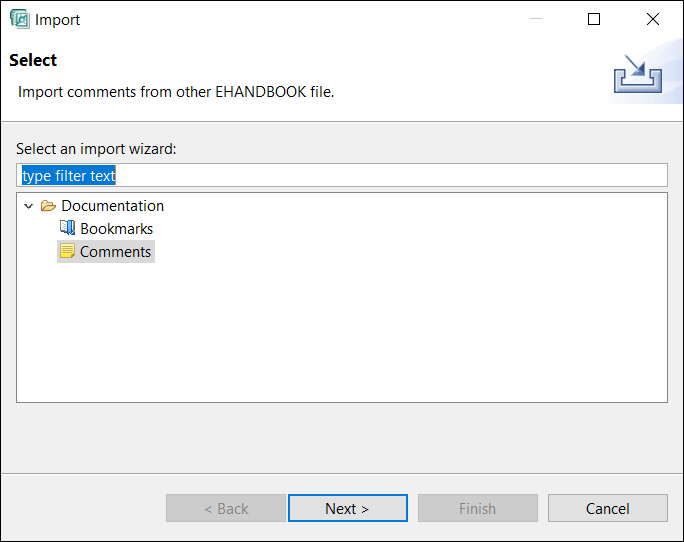The image size is (684, 542).
Task: Select the Comments import wizard
Action: [x=116, y=252]
